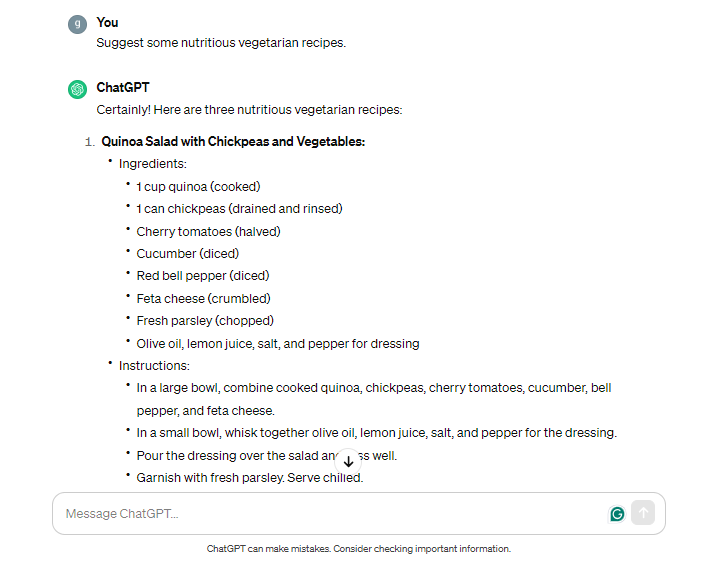Click the Quinoa Salad recipe heading

pyautogui.click(x=233, y=142)
